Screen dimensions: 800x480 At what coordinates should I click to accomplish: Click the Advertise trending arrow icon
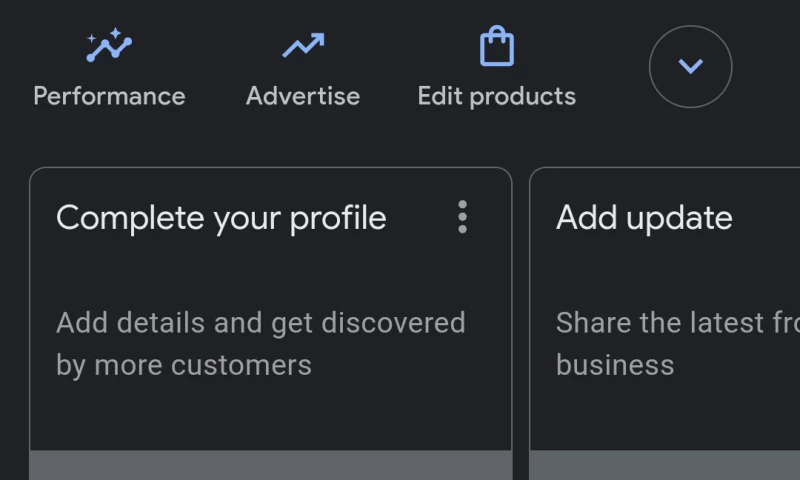click(302, 47)
